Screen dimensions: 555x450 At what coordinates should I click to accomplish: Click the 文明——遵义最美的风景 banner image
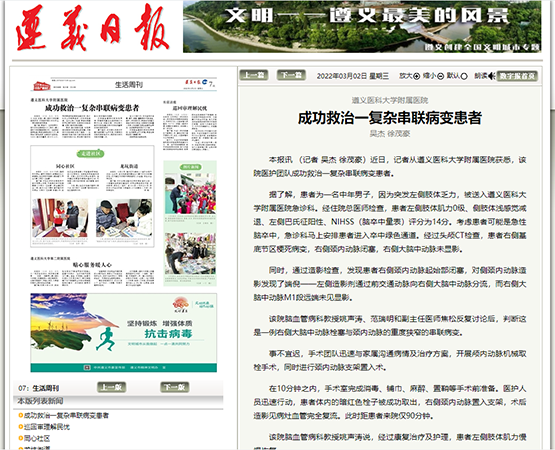(x=362, y=27)
